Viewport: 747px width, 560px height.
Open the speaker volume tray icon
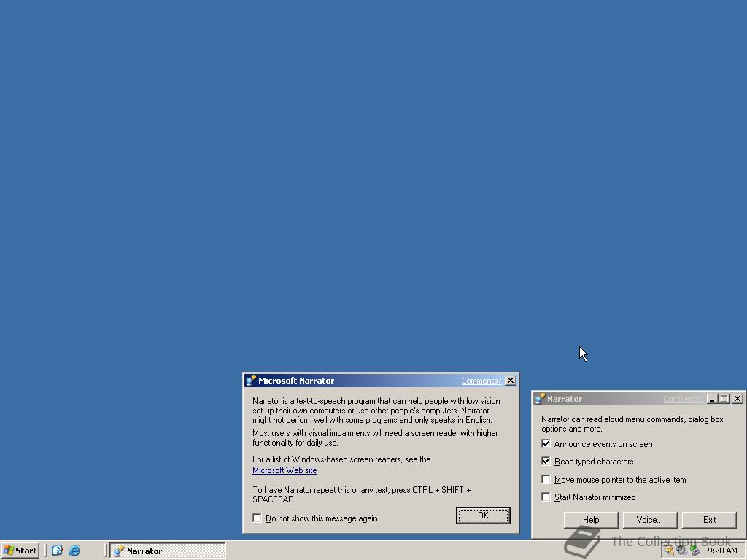point(681,550)
